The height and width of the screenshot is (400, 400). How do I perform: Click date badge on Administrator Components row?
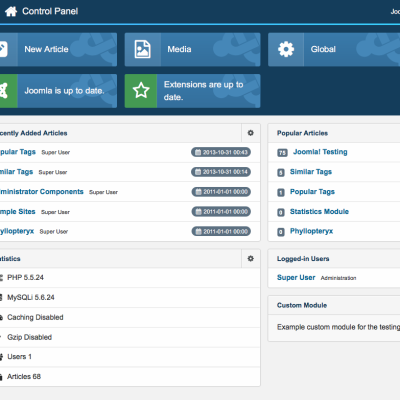tap(221, 192)
